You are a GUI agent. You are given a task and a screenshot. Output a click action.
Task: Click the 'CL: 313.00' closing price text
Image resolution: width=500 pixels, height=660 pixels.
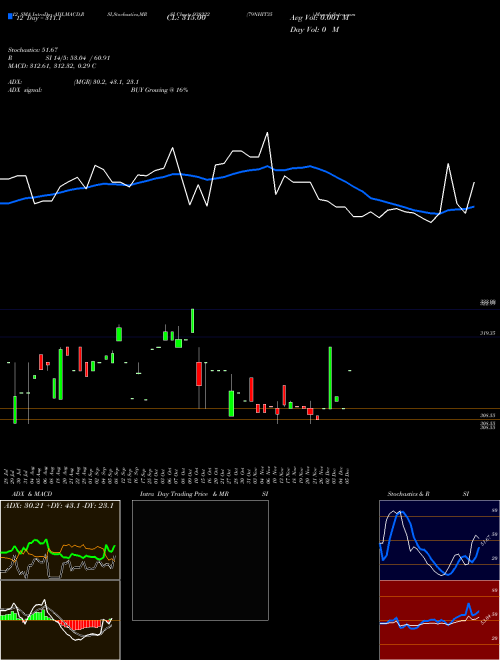coord(186,18)
